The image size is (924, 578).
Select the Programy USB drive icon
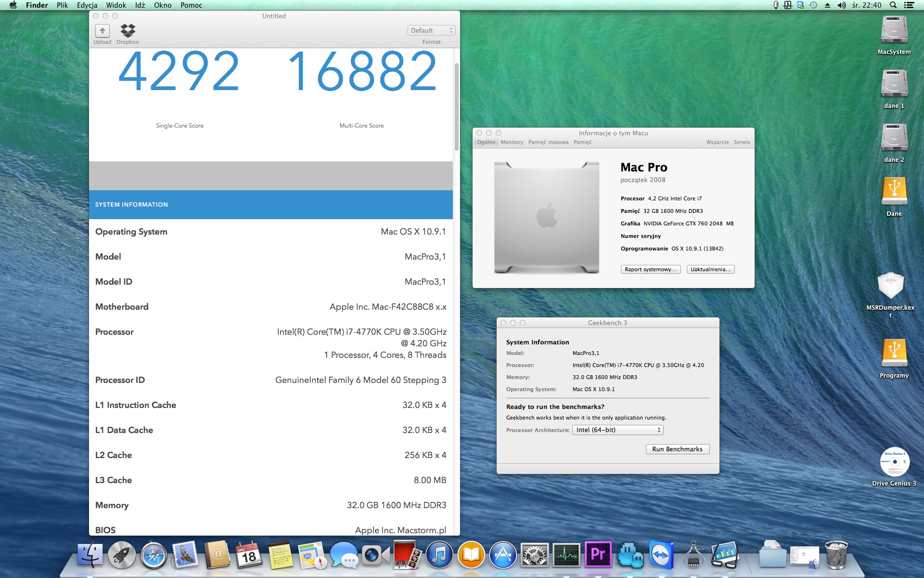(894, 354)
